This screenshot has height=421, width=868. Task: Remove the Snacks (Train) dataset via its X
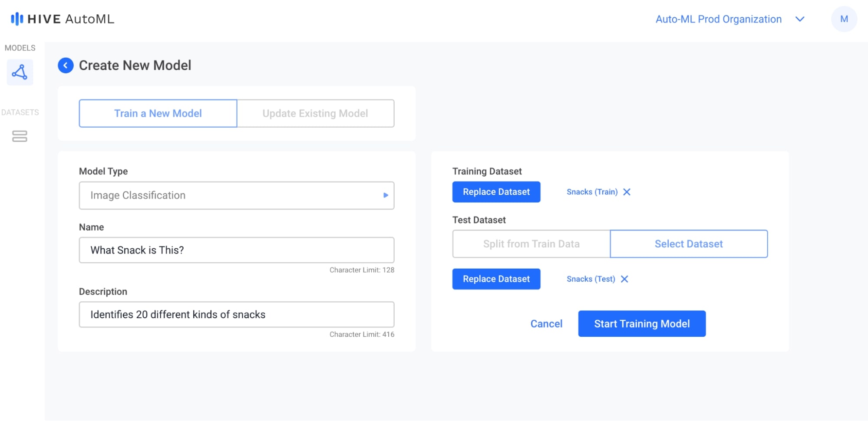pos(627,191)
